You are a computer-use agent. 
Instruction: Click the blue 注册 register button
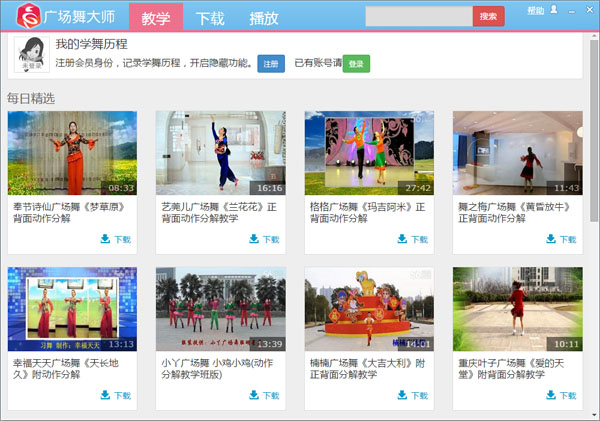coord(271,63)
